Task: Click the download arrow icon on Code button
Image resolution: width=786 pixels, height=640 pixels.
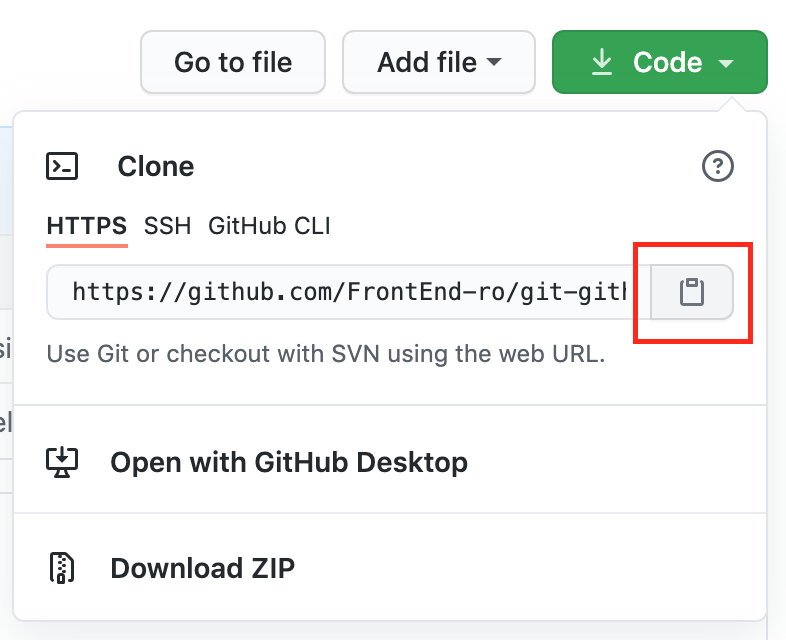Action: (x=601, y=63)
